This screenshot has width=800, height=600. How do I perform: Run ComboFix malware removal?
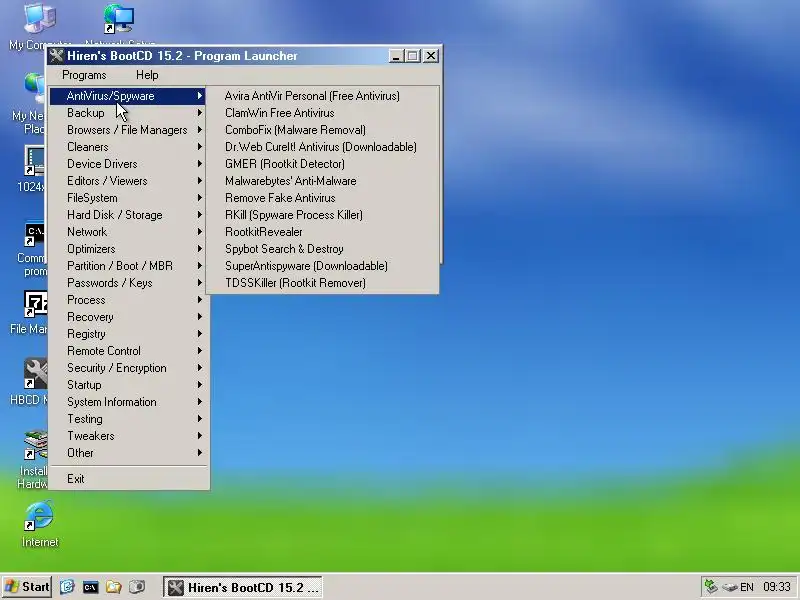click(322, 130)
